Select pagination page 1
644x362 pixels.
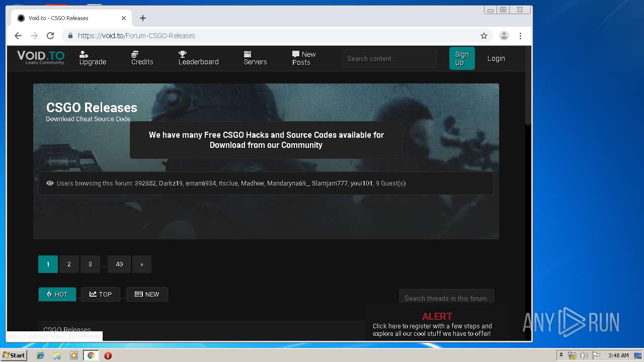pyautogui.click(x=48, y=264)
